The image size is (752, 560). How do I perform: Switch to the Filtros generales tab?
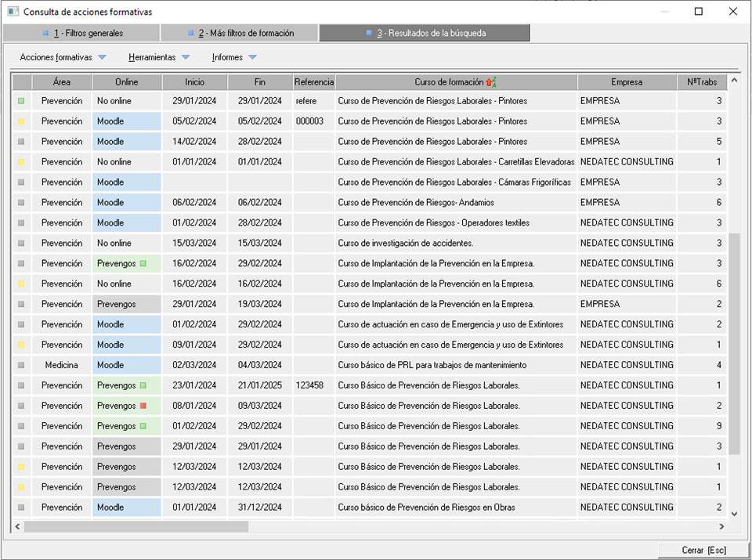pos(81,33)
